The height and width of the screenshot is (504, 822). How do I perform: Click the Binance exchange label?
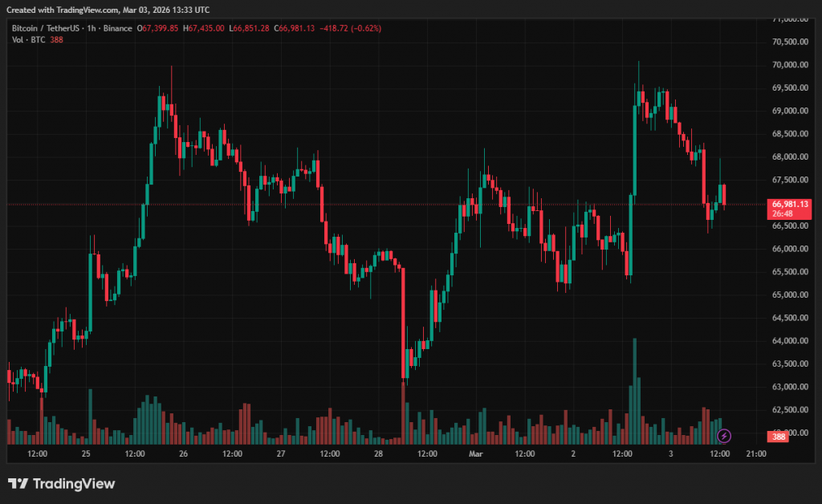[x=117, y=28]
